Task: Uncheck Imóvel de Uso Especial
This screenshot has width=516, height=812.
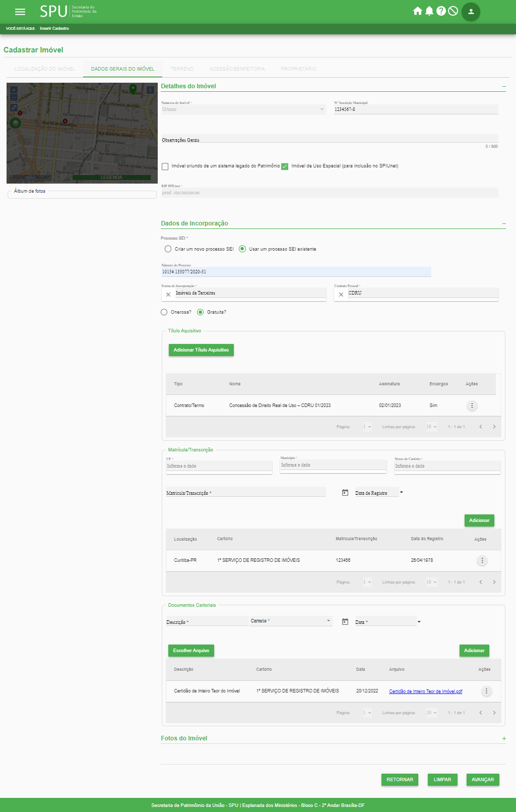Action: tap(285, 166)
